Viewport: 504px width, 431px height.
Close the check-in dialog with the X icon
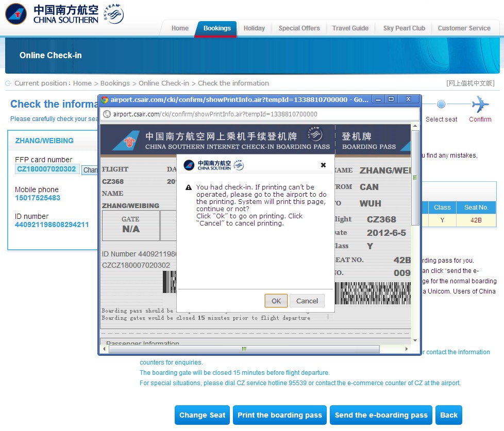(323, 165)
